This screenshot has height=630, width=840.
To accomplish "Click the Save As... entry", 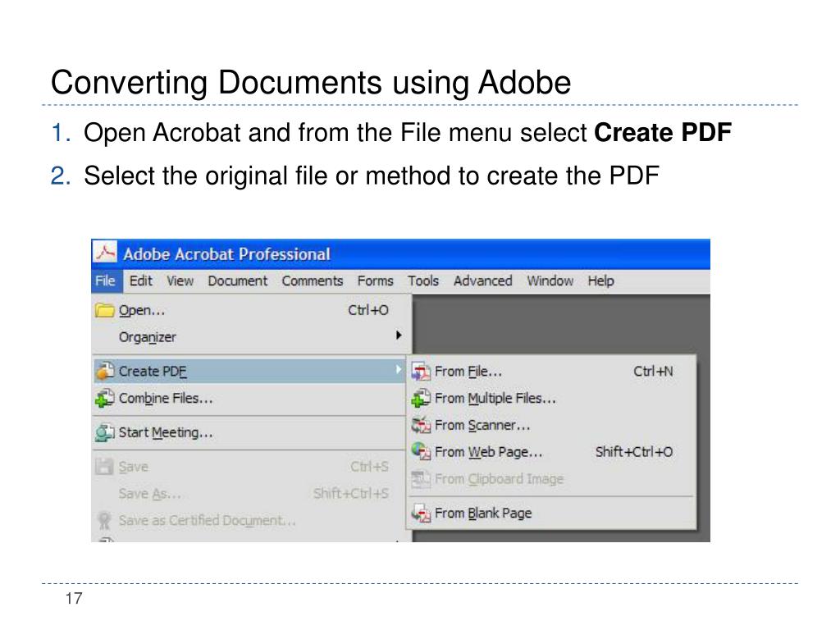I will (249, 493).
